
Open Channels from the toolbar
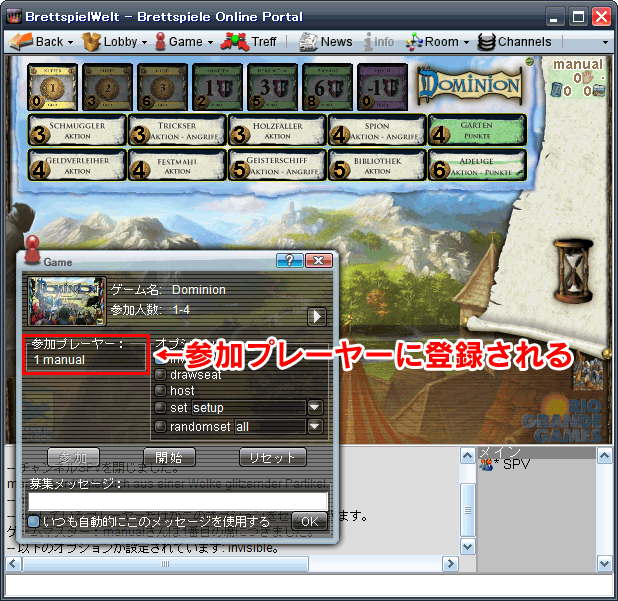[514, 41]
